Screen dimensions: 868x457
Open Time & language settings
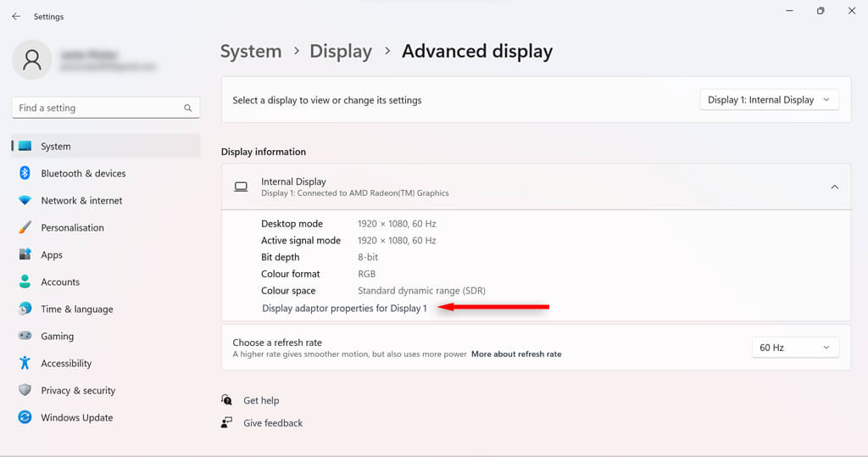click(x=76, y=309)
